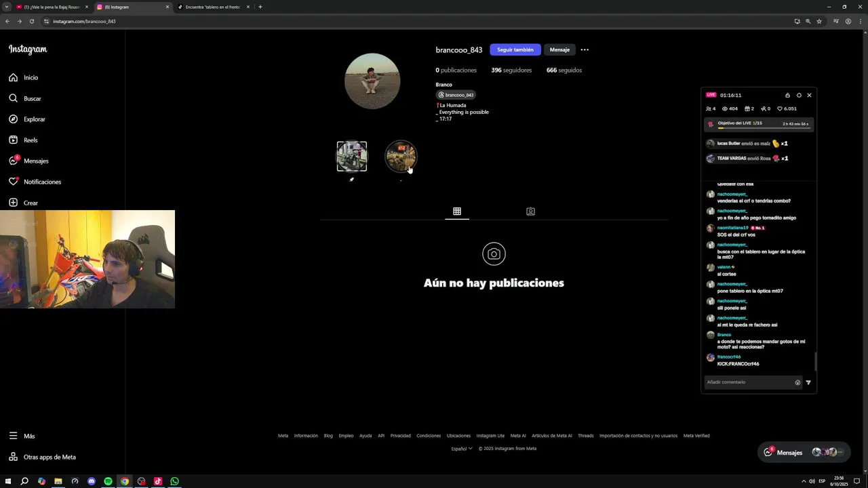Viewport: 868px width, 488px height.
Task: Open the brancooo_843 Threads badge
Action: click(x=456, y=95)
